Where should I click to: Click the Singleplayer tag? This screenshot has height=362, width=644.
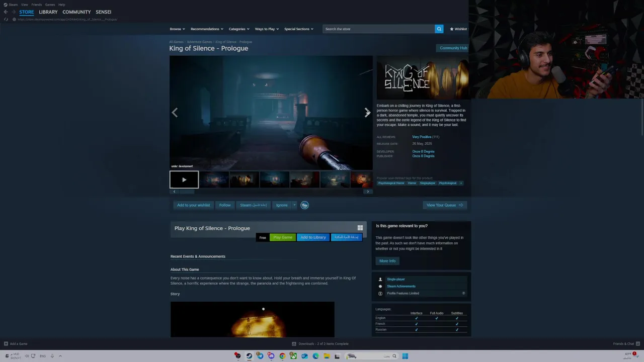pyautogui.click(x=427, y=183)
